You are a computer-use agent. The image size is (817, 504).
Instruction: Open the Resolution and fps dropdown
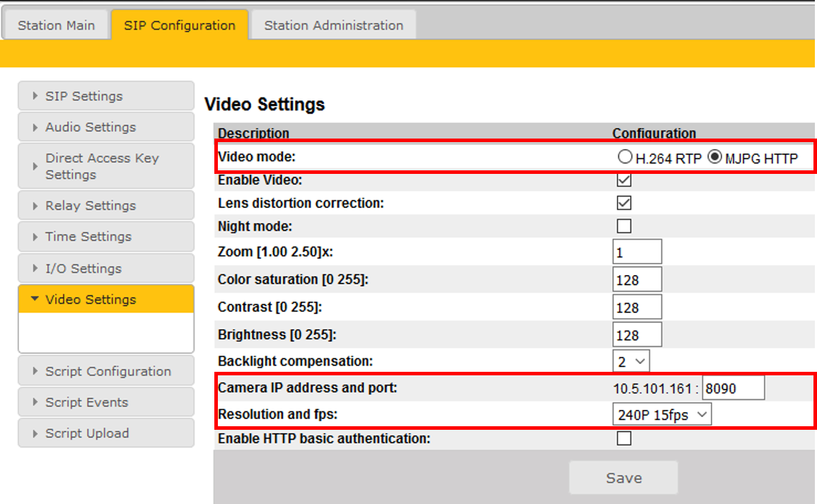[x=661, y=415]
